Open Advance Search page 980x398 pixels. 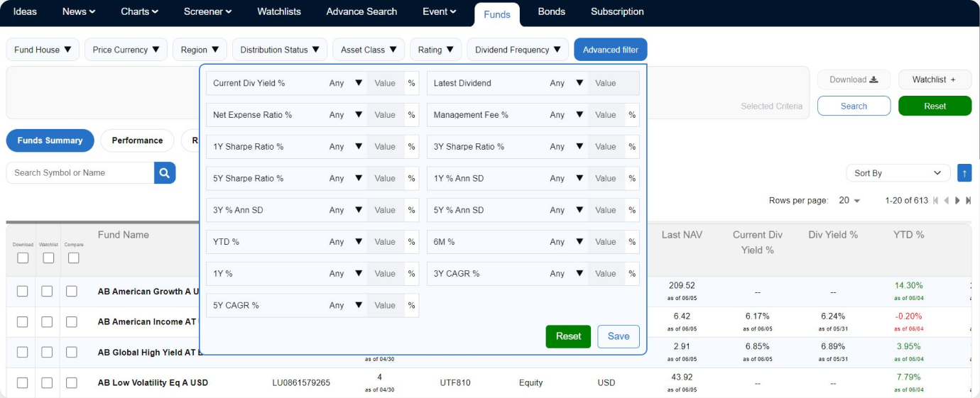click(361, 11)
